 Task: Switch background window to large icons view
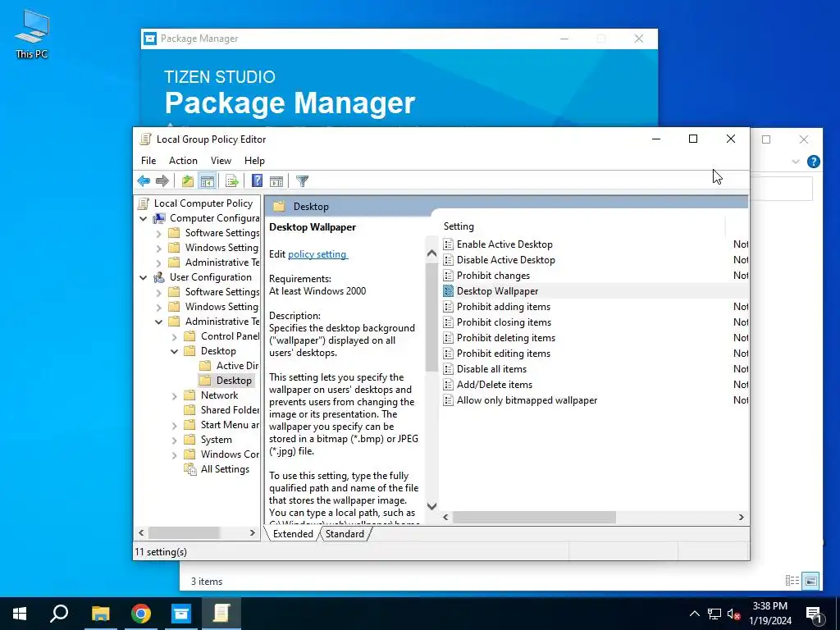810,581
